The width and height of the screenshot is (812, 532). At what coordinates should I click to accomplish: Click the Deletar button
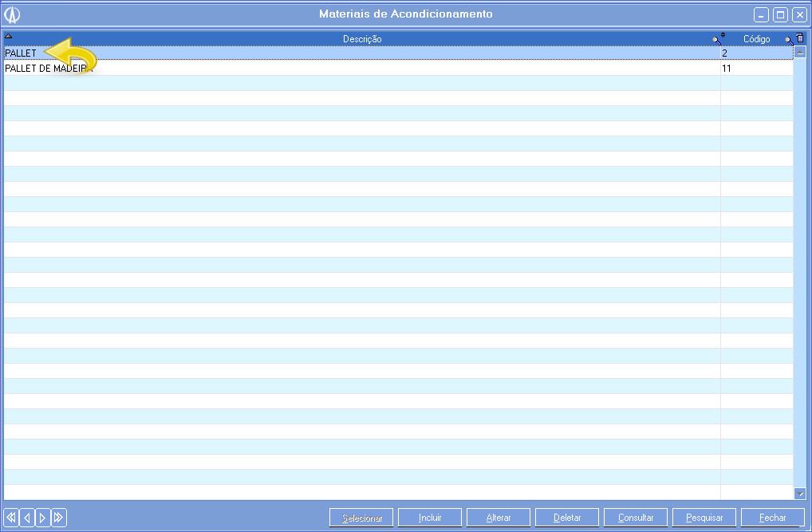point(567,518)
